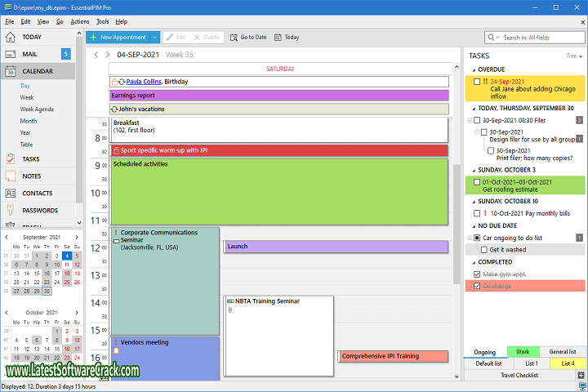Switch to the Work task list tab
This screenshot has width=588, height=392.
click(x=523, y=352)
